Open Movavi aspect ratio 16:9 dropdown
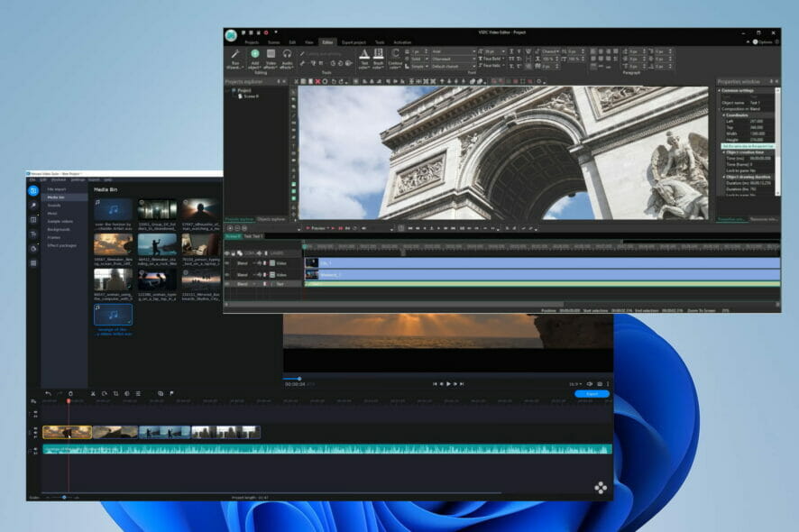 tap(575, 384)
